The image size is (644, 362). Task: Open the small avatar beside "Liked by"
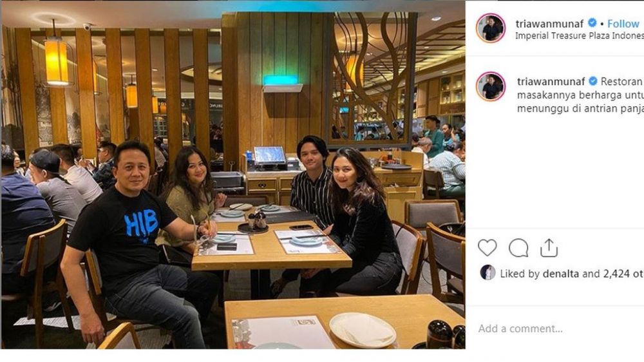488,273
